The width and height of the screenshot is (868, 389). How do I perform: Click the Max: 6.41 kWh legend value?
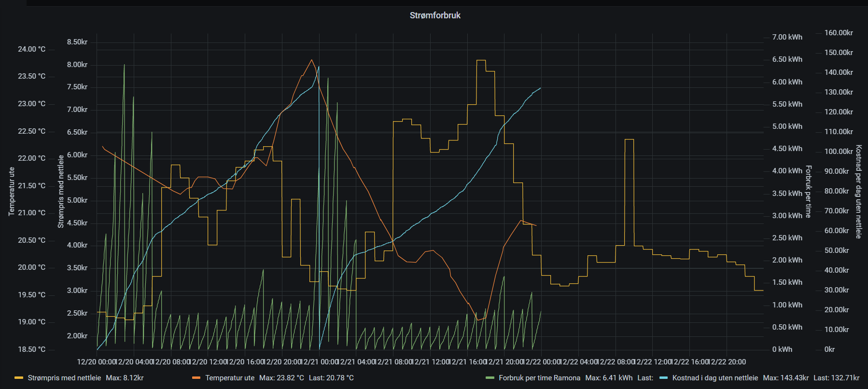[x=609, y=378]
